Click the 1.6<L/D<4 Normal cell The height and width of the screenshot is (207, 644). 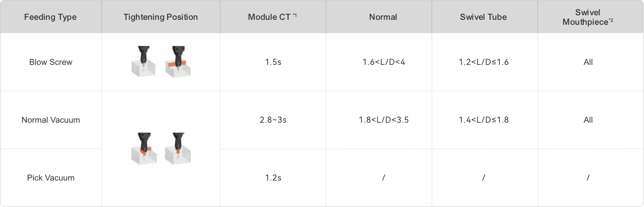click(384, 62)
